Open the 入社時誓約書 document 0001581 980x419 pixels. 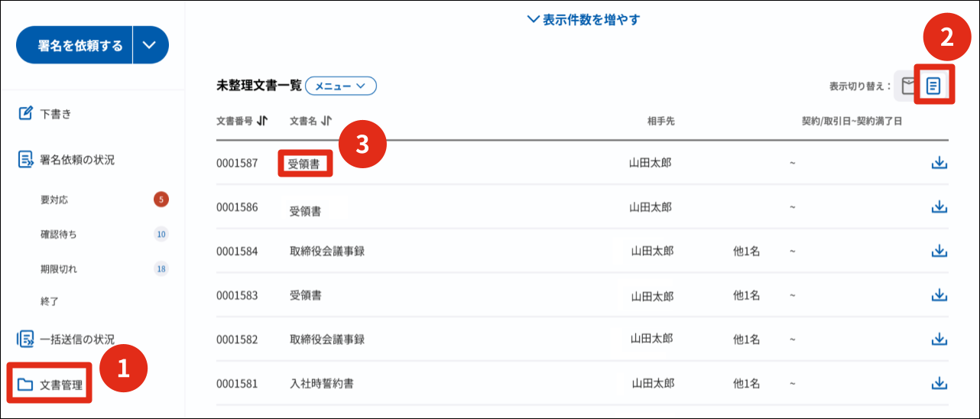[x=321, y=383]
